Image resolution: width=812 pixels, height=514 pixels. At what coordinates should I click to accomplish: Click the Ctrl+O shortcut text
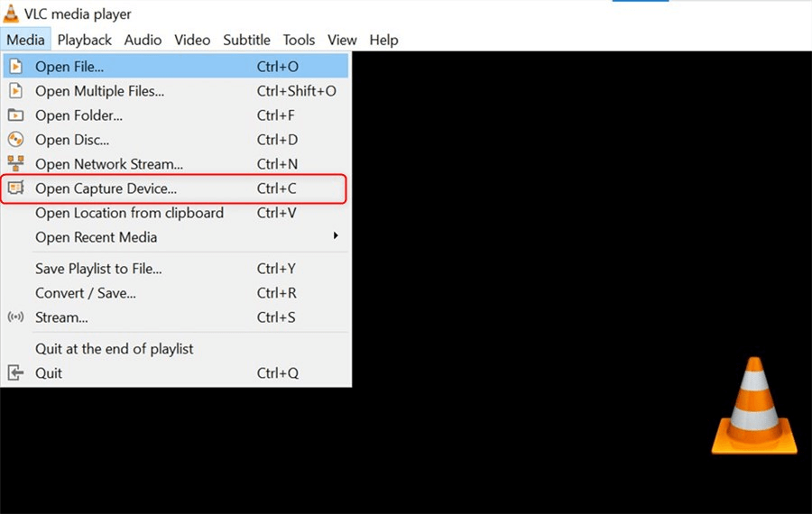(x=278, y=66)
